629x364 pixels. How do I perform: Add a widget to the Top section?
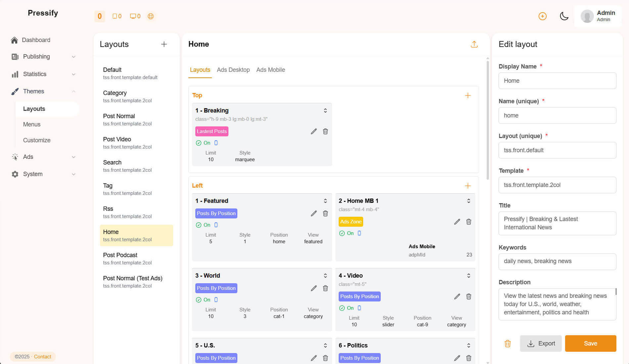coord(468,96)
